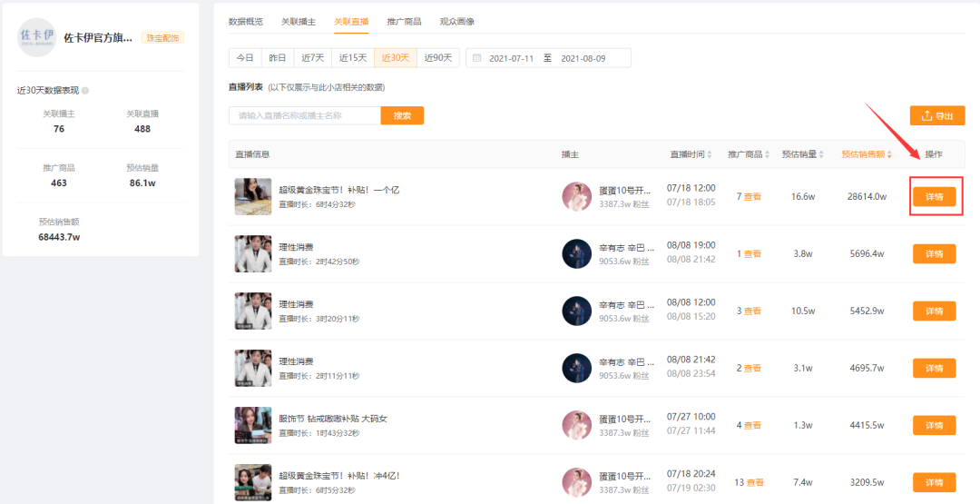Open the 观众画像 tab
The height and width of the screenshot is (504, 980).
[456, 21]
